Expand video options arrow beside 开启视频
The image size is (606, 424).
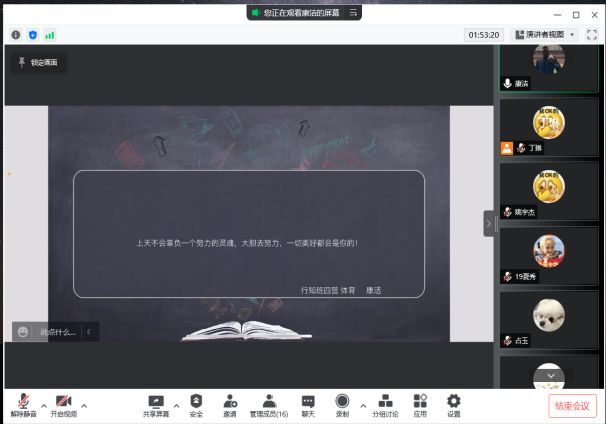pos(84,405)
